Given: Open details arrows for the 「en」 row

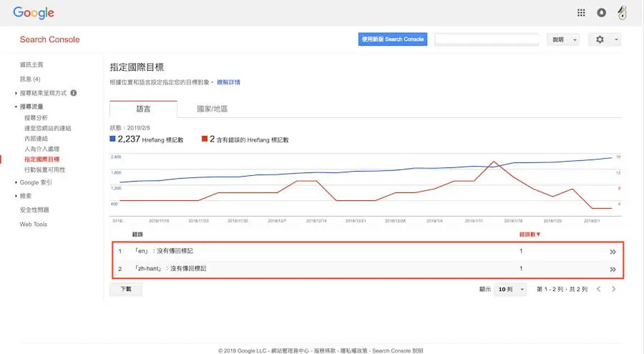Looking at the screenshot, I should tap(613, 252).
